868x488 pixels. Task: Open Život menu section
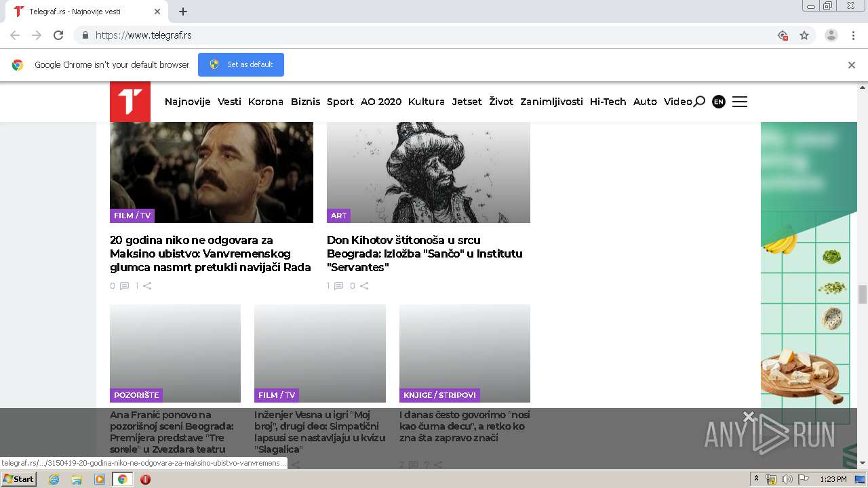point(501,102)
